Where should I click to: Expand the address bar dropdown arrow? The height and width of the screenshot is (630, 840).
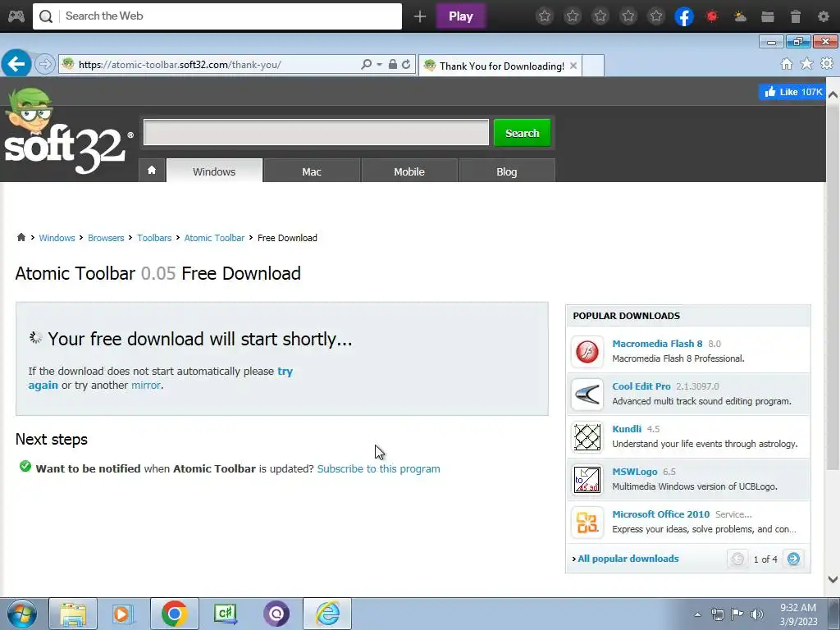coord(379,64)
